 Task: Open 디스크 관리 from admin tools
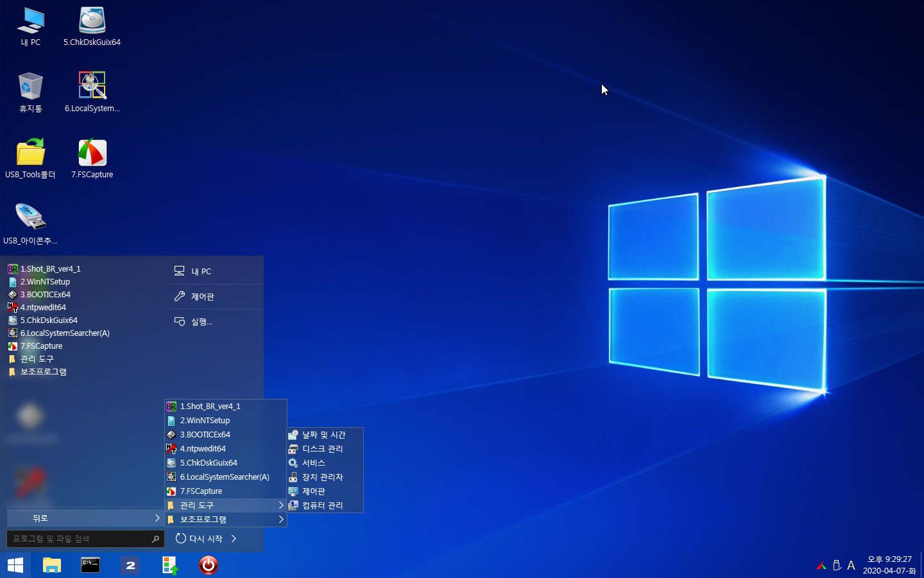(325, 449)
